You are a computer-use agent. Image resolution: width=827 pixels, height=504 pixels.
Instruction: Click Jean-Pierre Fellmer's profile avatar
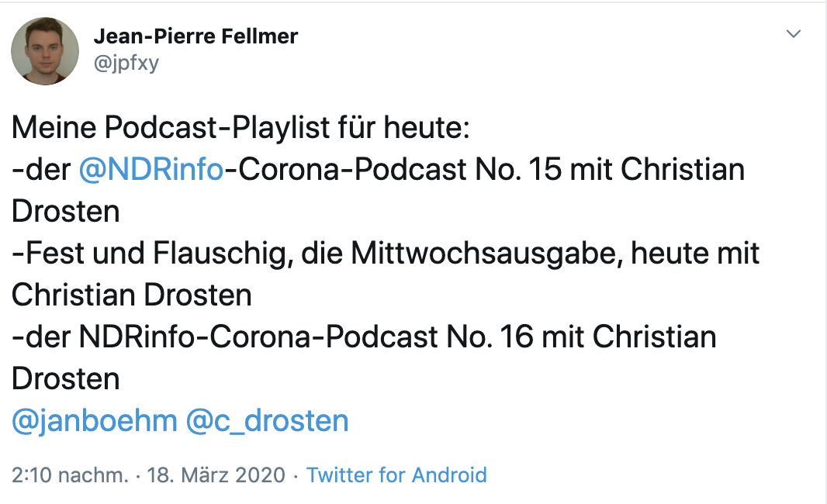45,51
